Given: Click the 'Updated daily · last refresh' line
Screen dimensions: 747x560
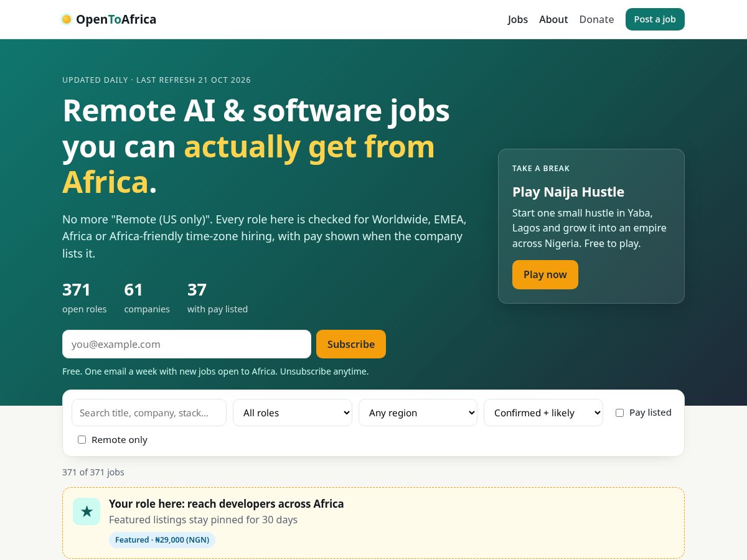Looking at the screenshot, I should (156, 80).
